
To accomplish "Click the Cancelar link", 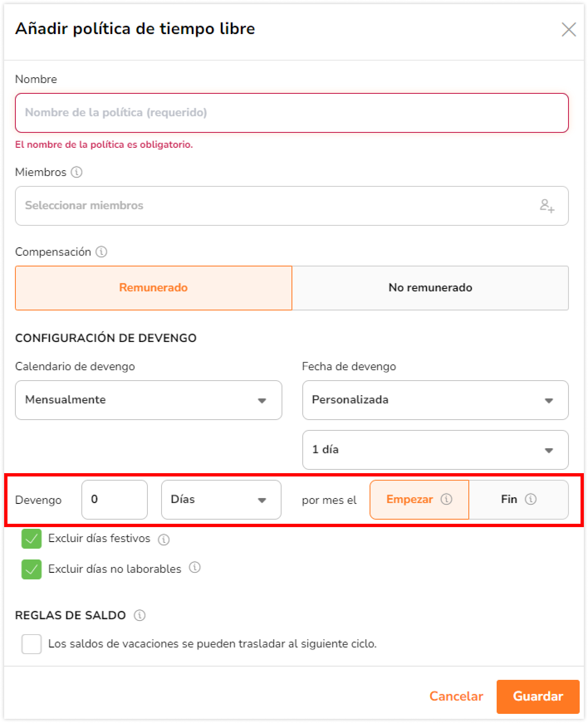I will pos(456,696).
